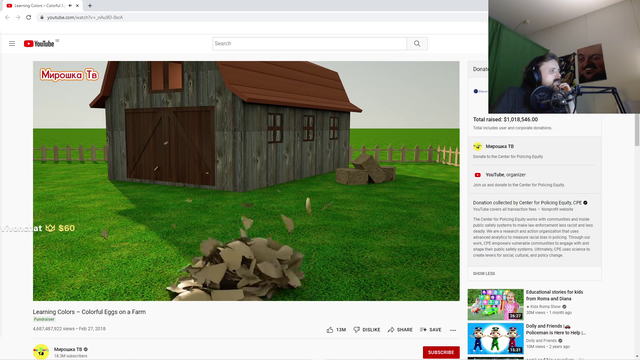Open Center for Policing Equity link
The image size is (640, 360).
527,202
